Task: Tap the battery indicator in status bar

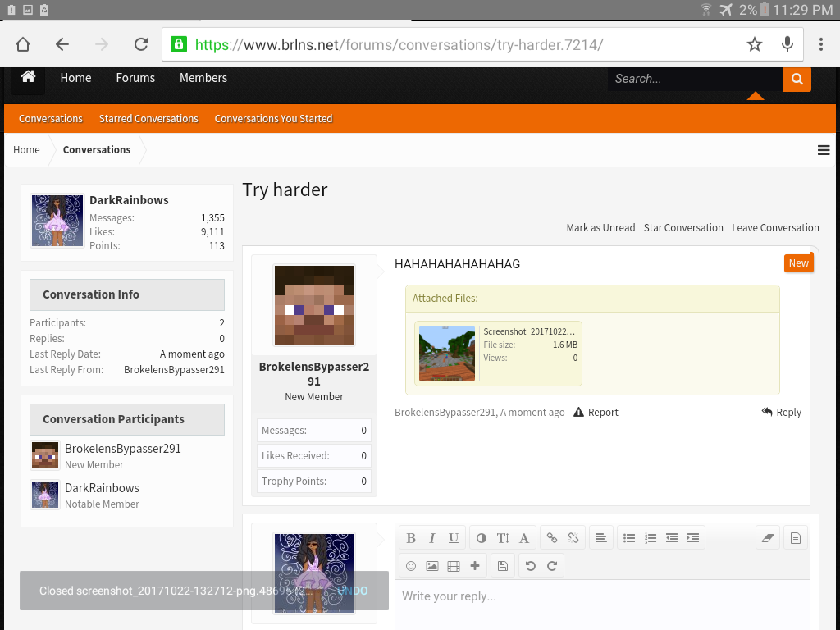Action: point(765,10)
